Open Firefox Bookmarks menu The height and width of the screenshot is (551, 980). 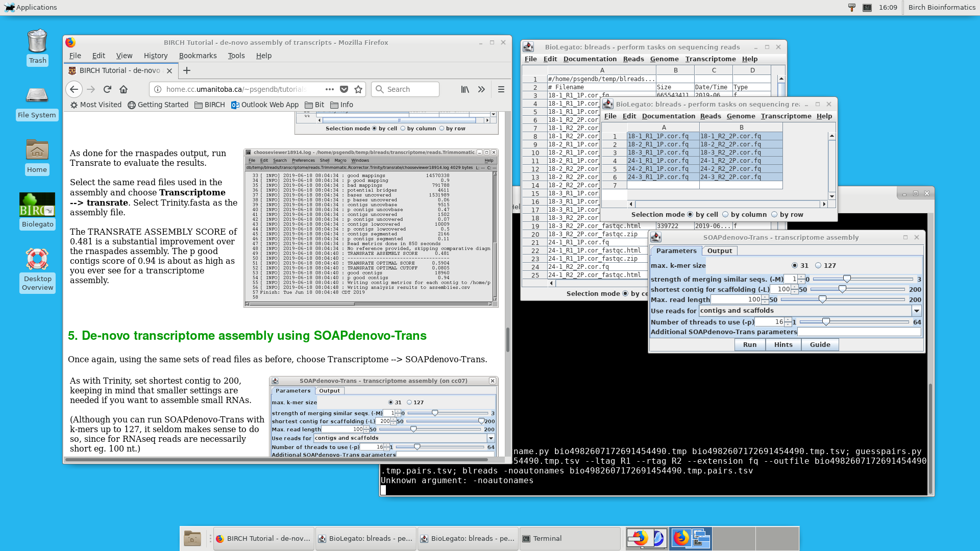tap(198, 56)
